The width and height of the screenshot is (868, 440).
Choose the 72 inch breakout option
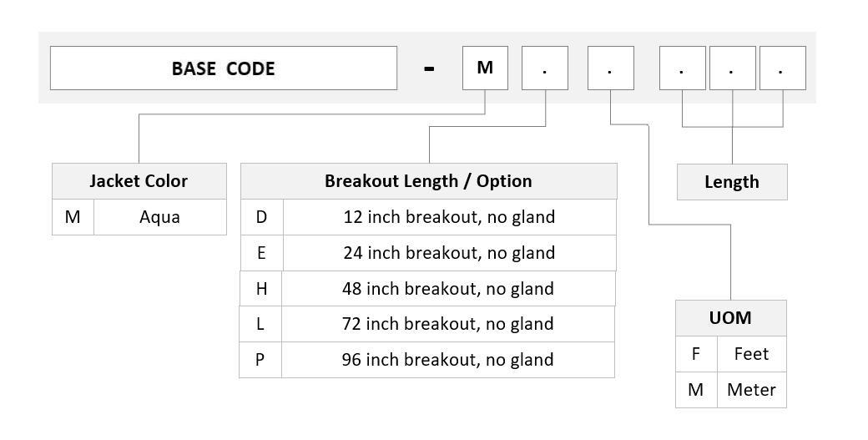pyautogui.click(x=426, y=324)
